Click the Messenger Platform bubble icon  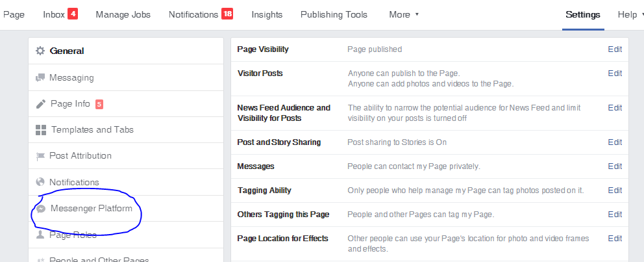click(x=41, y=209)
